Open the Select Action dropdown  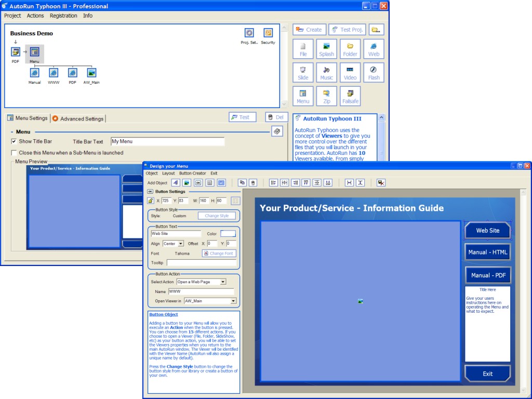(223, 282)
